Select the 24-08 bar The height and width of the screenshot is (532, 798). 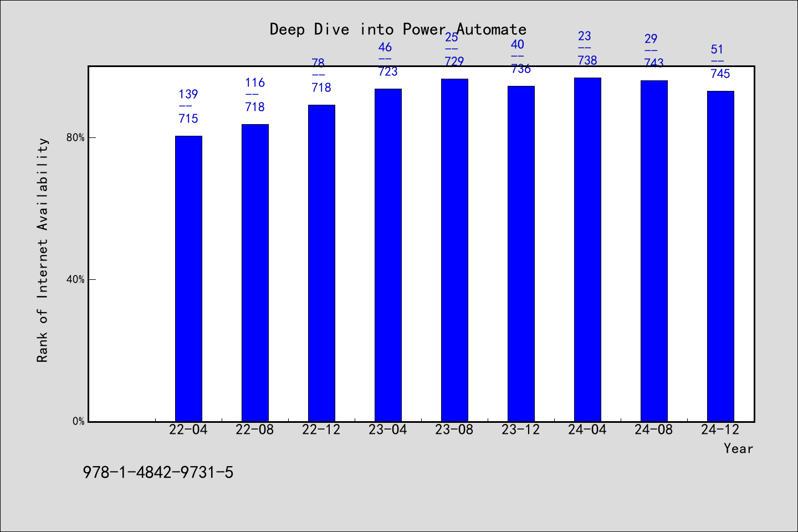click(654, 251)
